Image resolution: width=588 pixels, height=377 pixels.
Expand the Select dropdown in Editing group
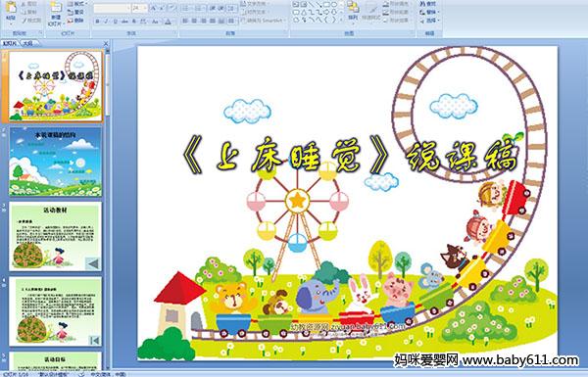point(429,21)
